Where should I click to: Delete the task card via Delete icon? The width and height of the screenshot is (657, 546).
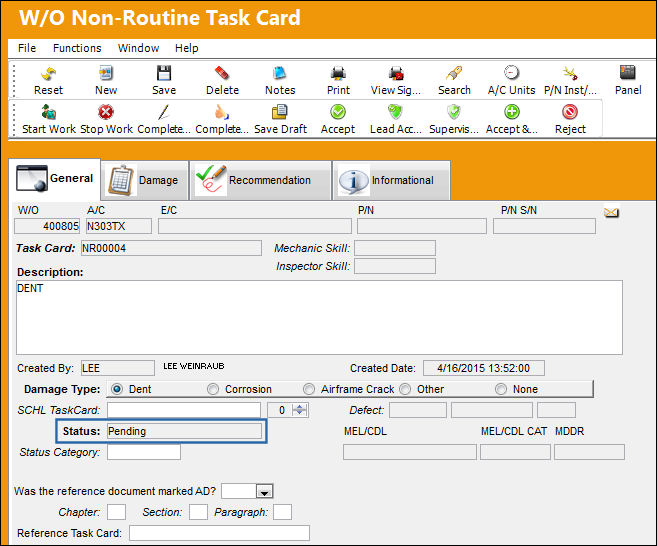[x=222, y=74]
